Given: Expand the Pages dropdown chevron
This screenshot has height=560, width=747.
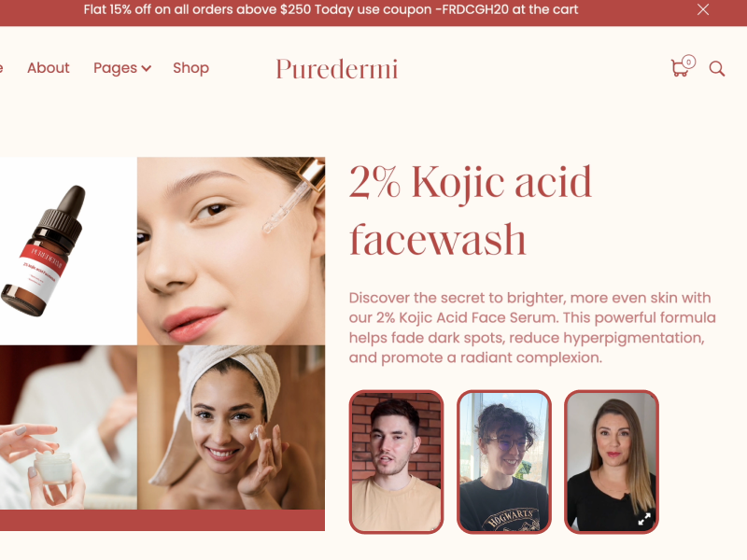Looking at the screenshot, I should click(147, 68).
